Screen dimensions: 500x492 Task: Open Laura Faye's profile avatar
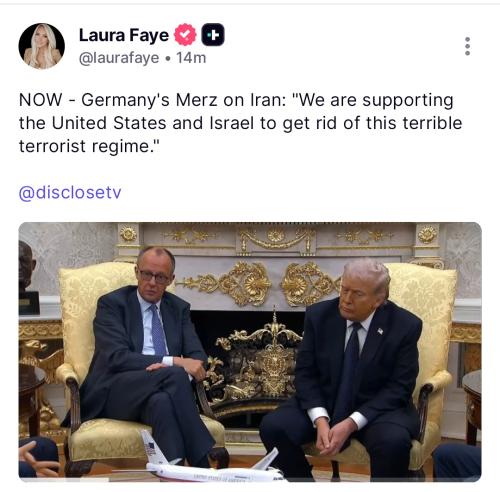tap(42, 46)
